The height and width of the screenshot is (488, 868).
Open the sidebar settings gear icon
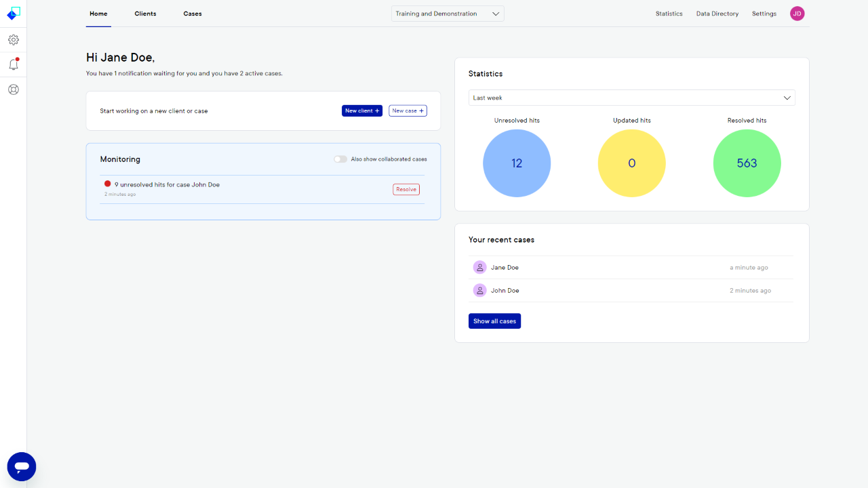click(13, 39)
